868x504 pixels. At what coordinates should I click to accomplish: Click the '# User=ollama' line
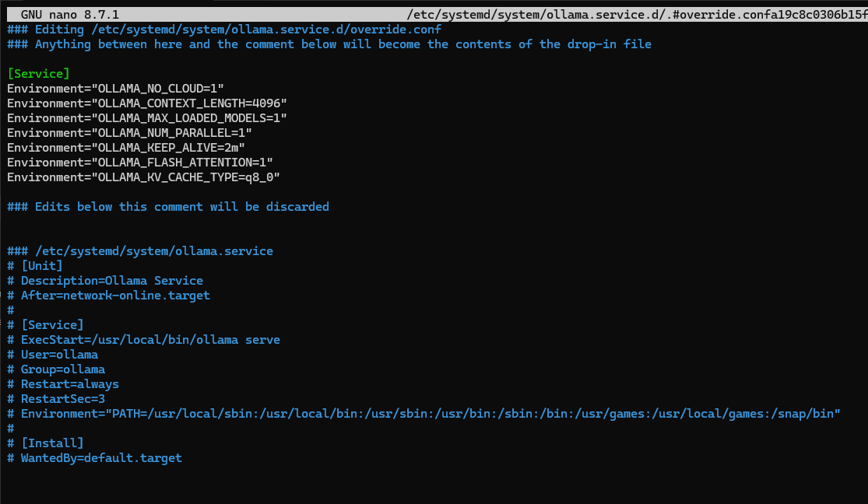[x=53, y=355]
